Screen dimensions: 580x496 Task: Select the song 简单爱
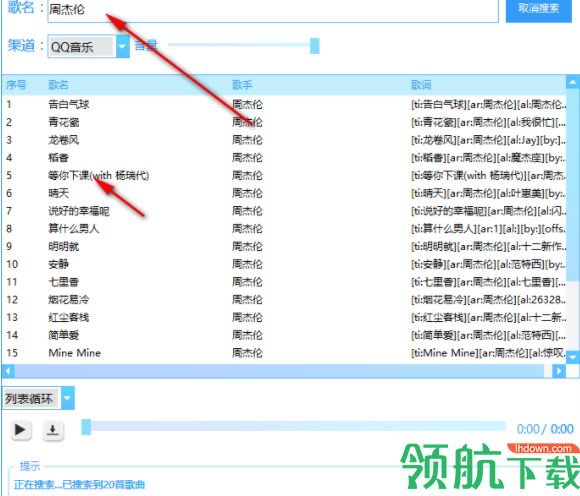tap(64, 335)
